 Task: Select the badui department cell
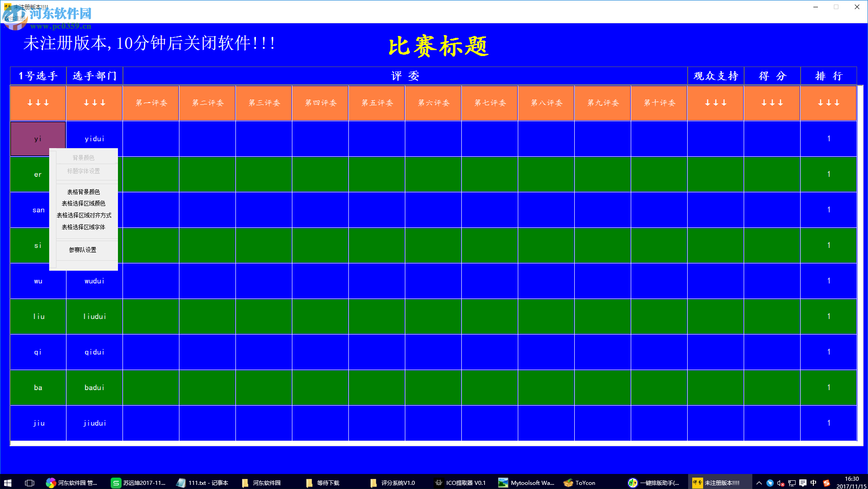(95, 387)
